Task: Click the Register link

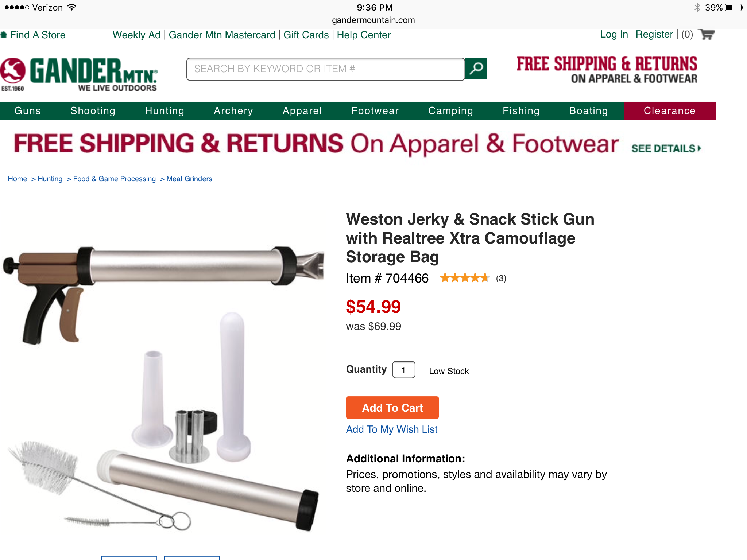Action: (654, 34)
